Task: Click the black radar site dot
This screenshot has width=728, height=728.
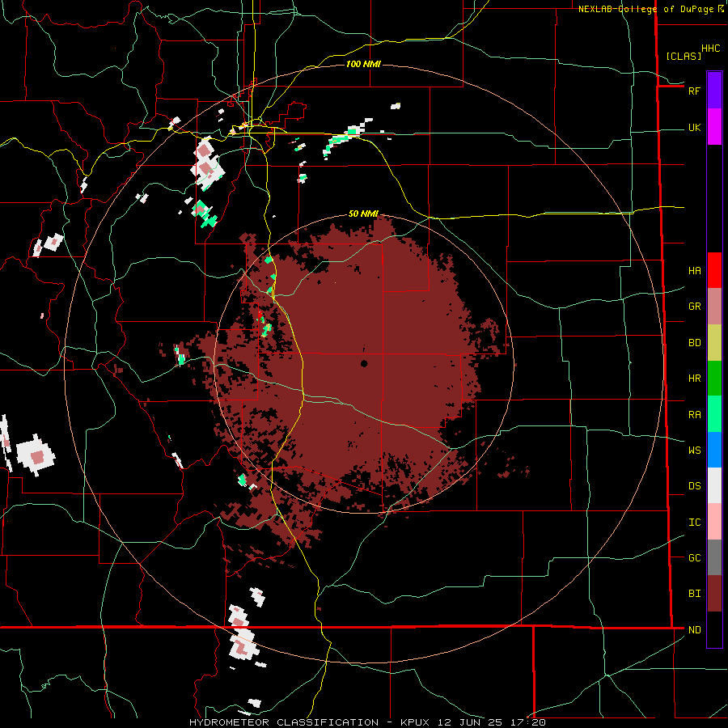Action: (x=364, y=363)
